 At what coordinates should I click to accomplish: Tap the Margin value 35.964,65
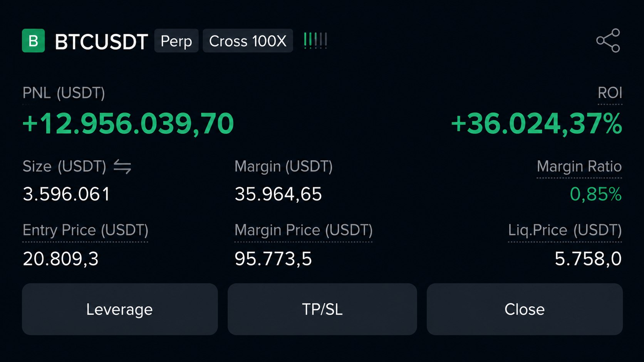point(278,194)
